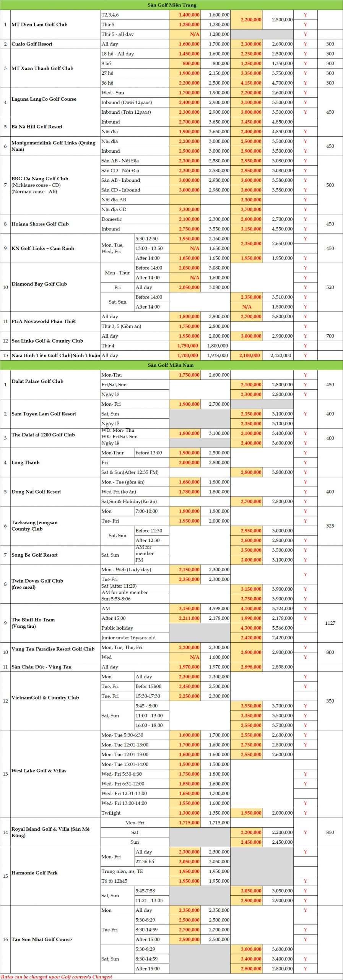Click 'Mon- Tue 5:30-6:30' cell
343x980 pixels.
point(135,735)
